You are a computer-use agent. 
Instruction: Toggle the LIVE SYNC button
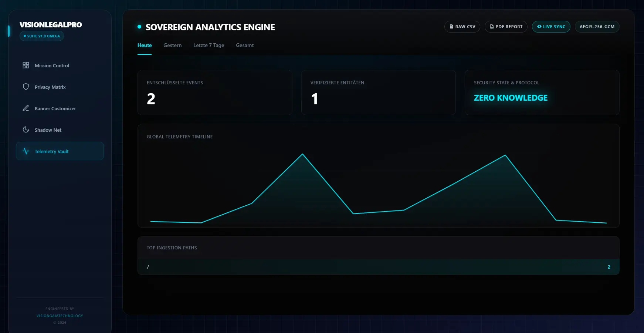[x=551, y=27]
